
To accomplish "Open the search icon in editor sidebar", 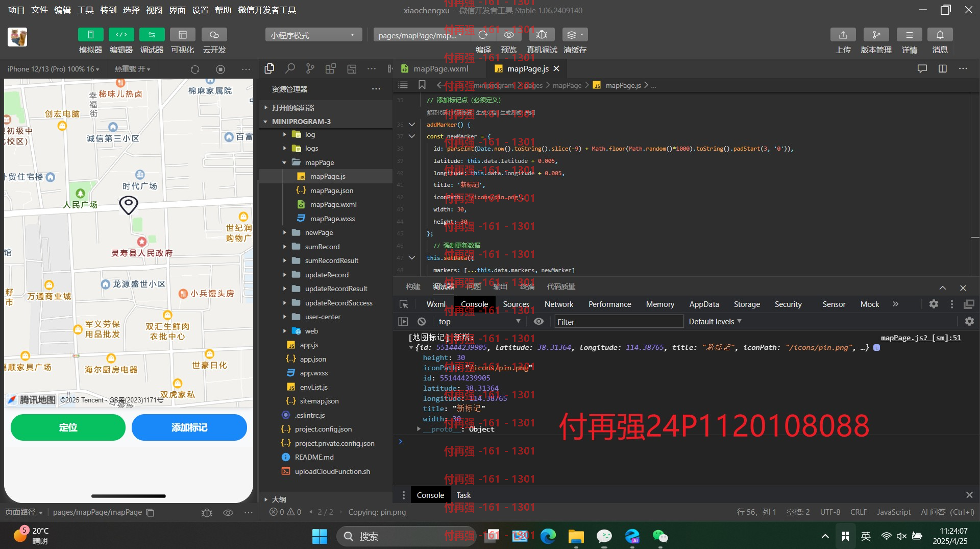I will 290,68.
